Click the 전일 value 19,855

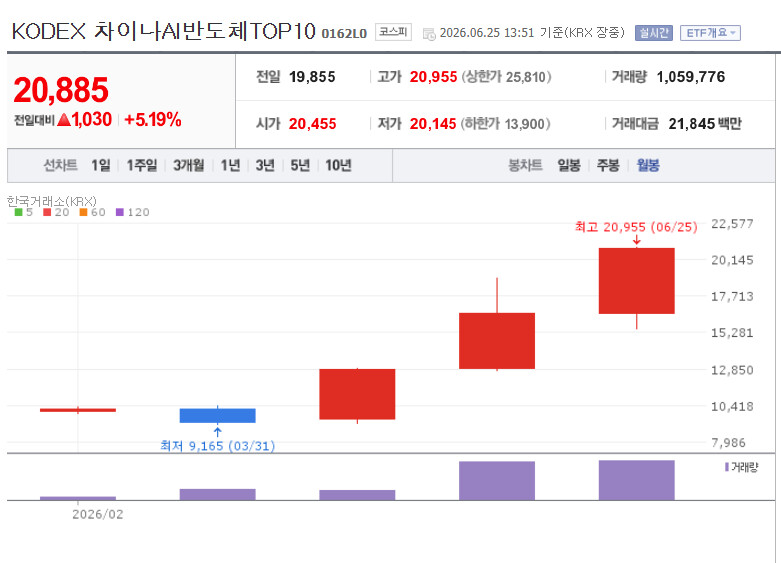pos(312,77)
